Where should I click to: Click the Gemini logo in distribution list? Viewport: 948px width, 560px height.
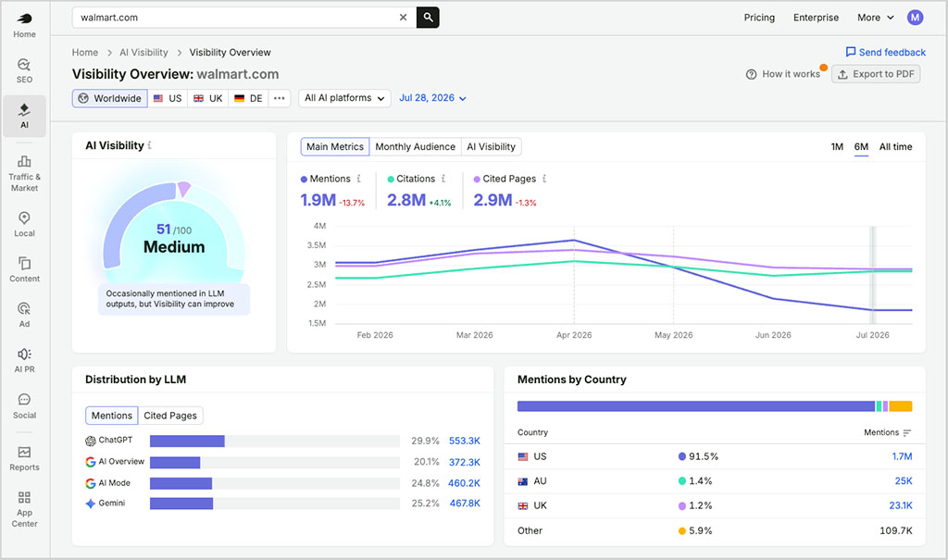click(91, 504)
